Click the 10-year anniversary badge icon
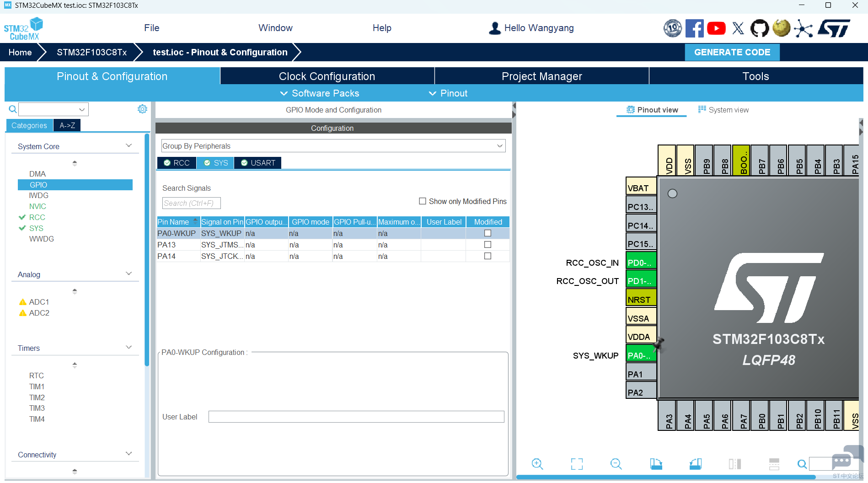 (673, 28)
